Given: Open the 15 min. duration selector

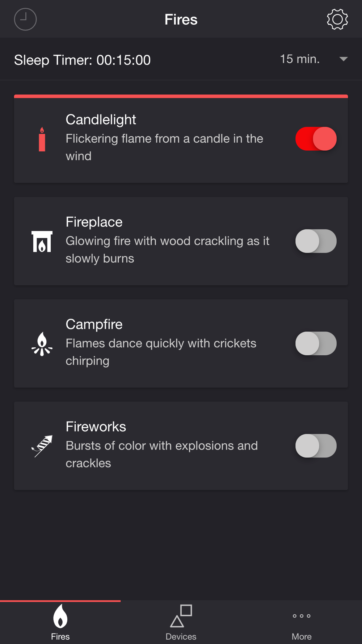Looking at the screenshot, I should 314,59.
